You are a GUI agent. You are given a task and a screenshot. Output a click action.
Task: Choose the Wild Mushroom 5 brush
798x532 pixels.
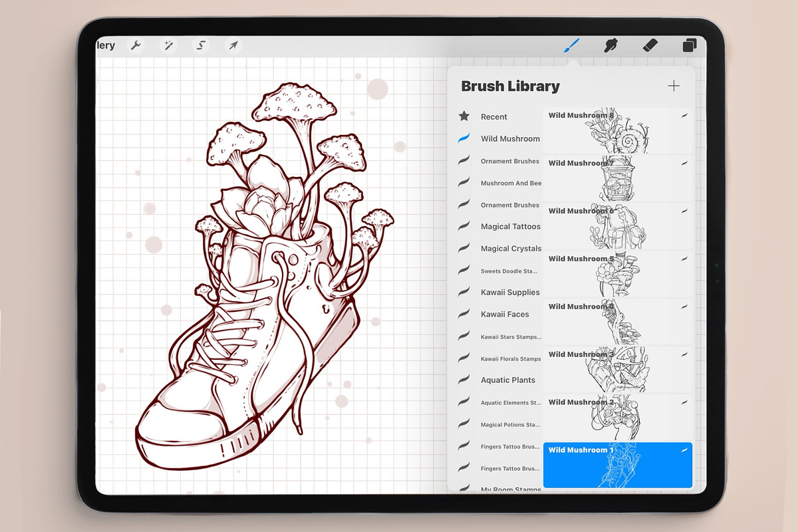coord(618,274)
